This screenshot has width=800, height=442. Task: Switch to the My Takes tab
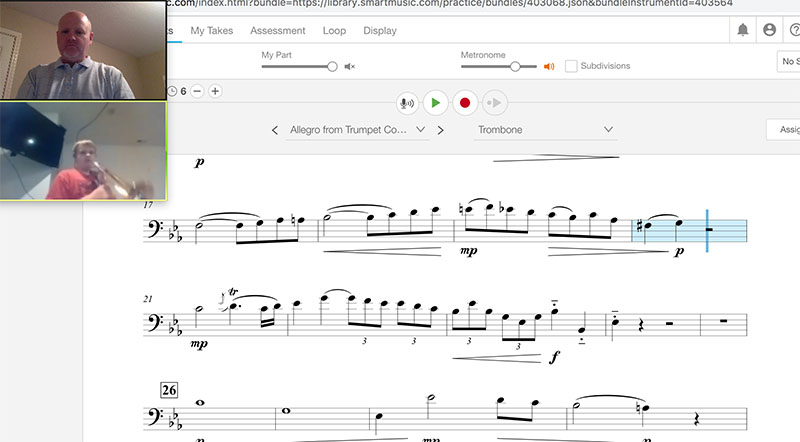(211, 31)
